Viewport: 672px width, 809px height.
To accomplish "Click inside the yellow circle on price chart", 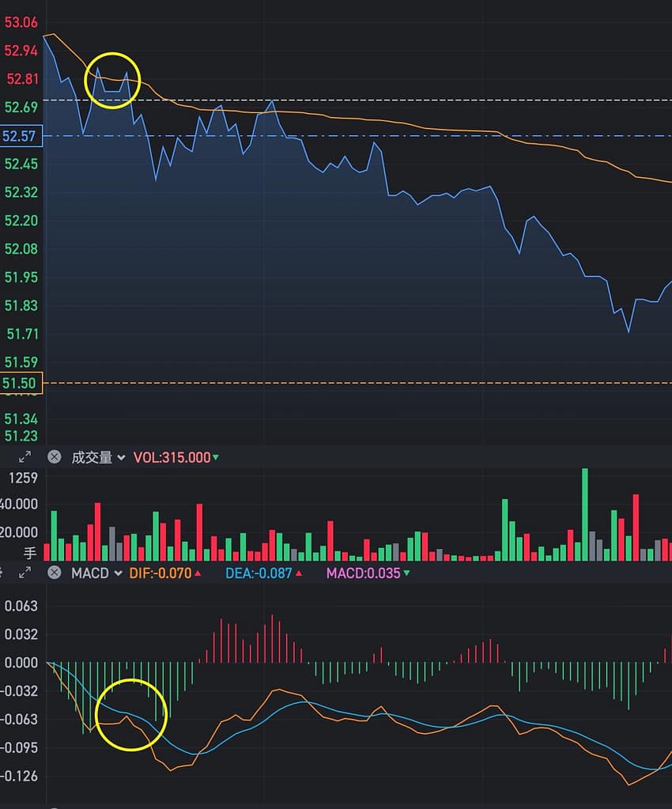I will (x=112, y=81).
